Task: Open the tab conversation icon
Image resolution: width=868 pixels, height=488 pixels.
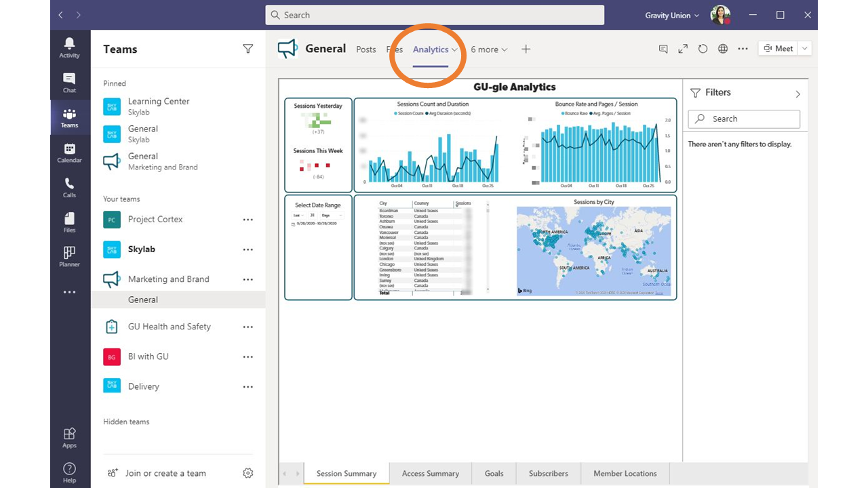Action: [x=663, y=49]
